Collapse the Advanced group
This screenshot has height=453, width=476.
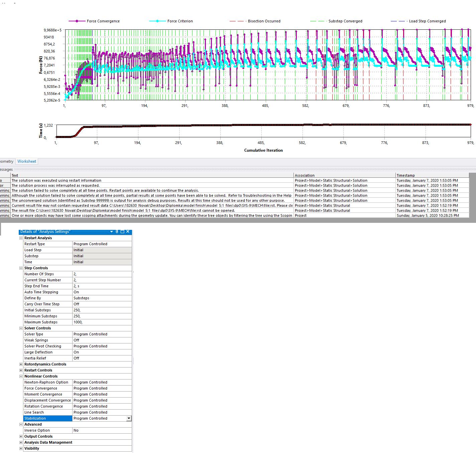[x=21, y=424]
